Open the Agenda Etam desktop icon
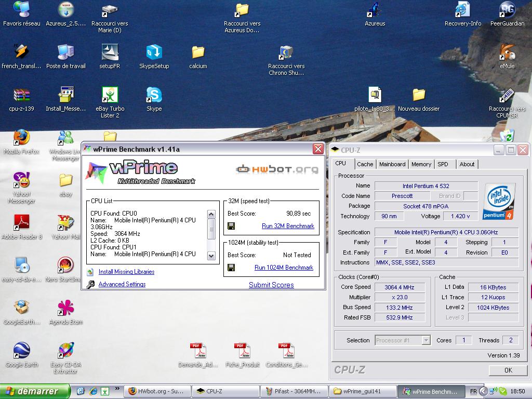532x399 pixels. coord(65,312)
